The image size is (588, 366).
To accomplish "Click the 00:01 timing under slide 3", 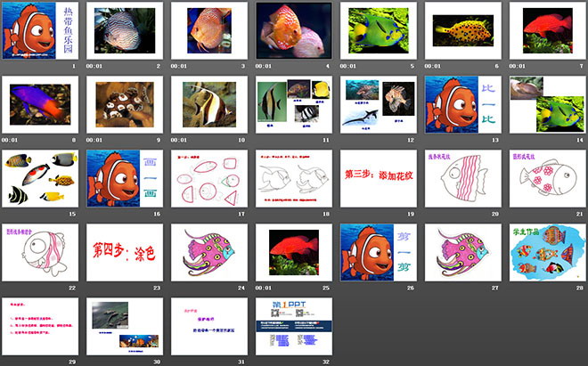I will (x=179, y=66).
